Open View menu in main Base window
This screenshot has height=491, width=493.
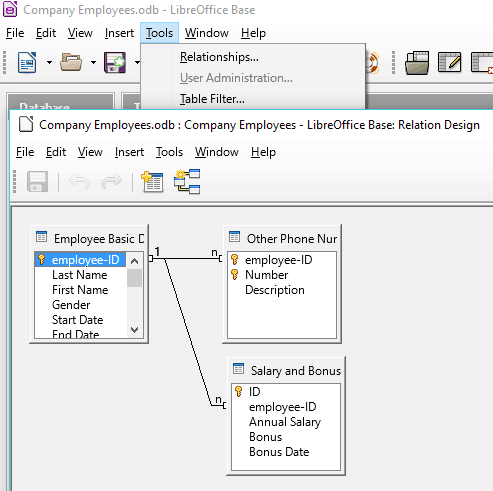(x=80, y=33)
